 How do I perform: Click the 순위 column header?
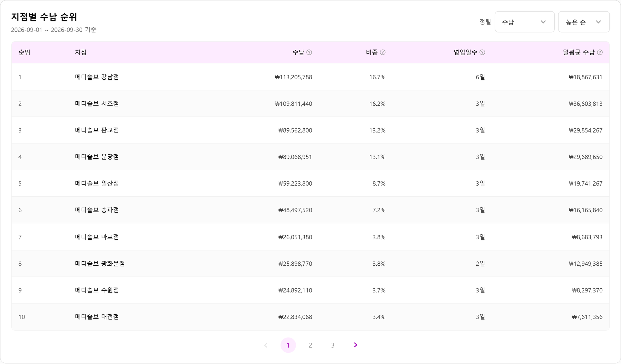tap(24, 52)
